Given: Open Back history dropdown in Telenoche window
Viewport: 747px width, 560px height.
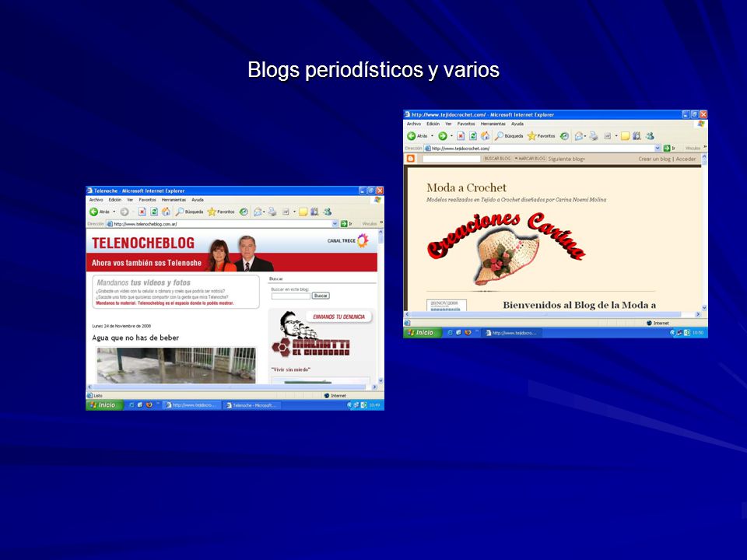Looking at the screenshot, I should pyautogui.click(x=114, y=212).
